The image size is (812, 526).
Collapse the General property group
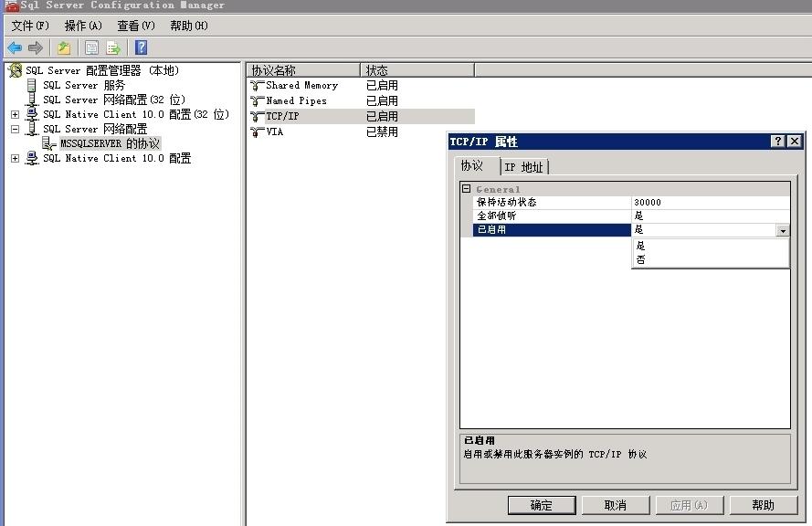point(466,189)
